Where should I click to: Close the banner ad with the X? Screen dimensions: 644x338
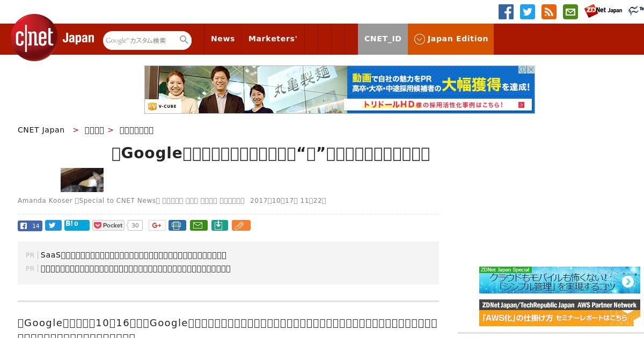[x=531, y=70]
